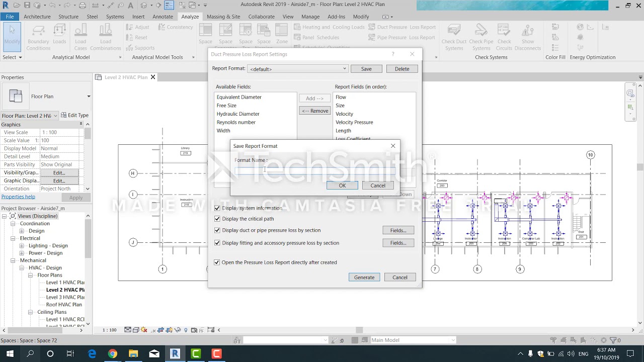Expand the Electrical node in Project Browser
This screenshot has width=644, height=362.
click(x=13, y=238)
